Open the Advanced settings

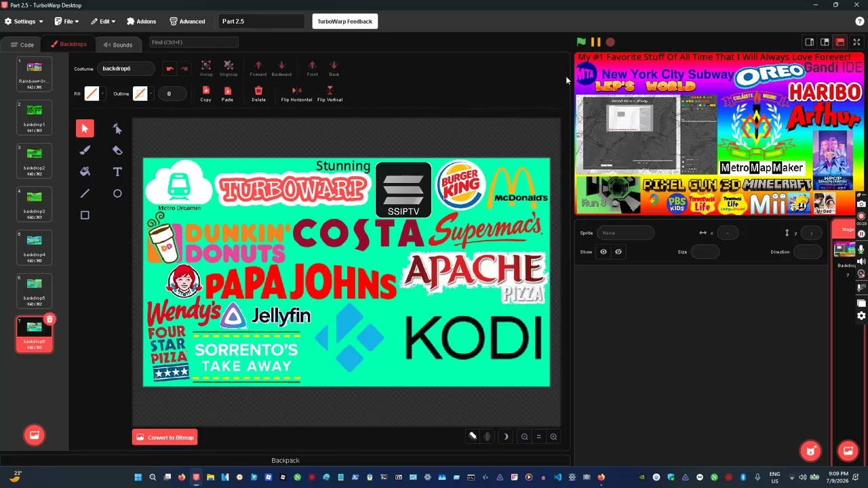tap(187, 21)
